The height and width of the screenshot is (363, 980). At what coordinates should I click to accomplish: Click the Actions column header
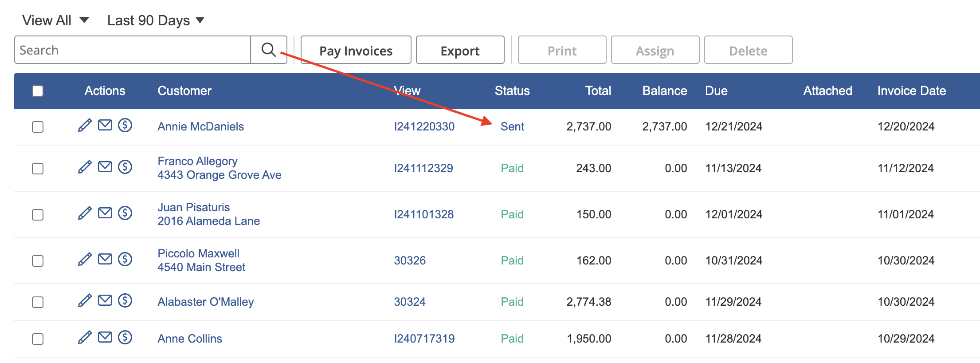(105, 91)
